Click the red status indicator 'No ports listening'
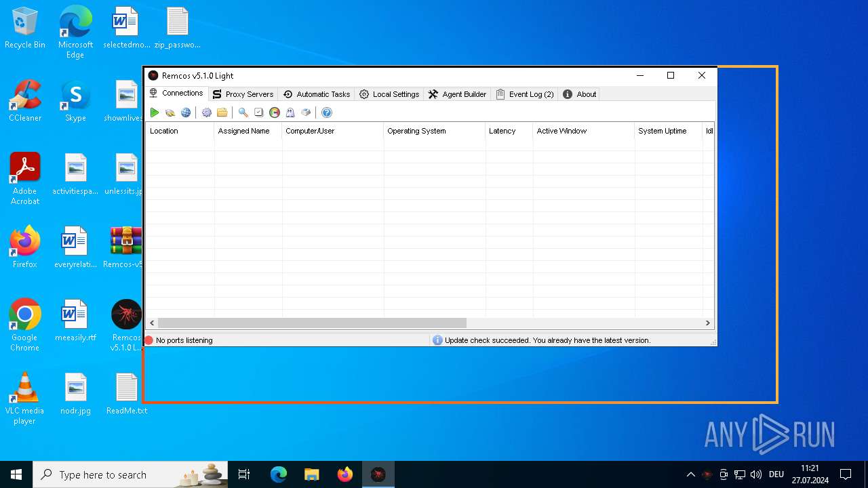The image size is (868, 488). coord(149,340)
